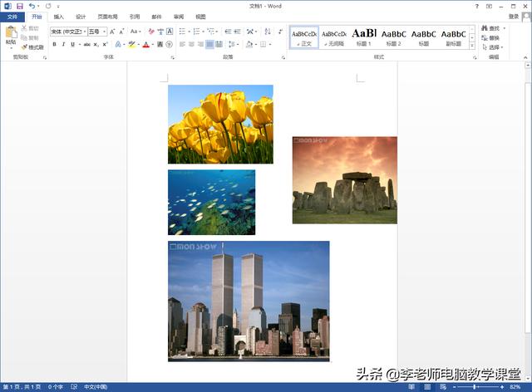Viewport: 532px width, 392px height.
Task: Toggle Justify paragraph alignment
Action: point(209,44)
